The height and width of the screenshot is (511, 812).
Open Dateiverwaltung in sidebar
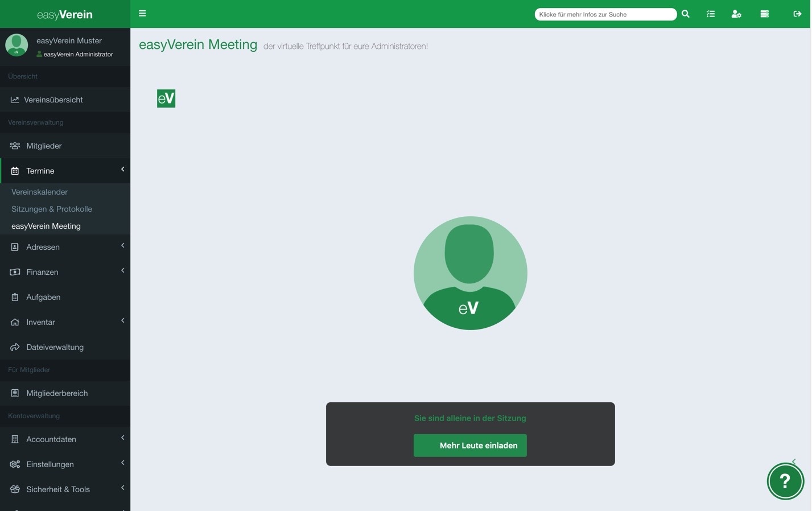[55, 348]
